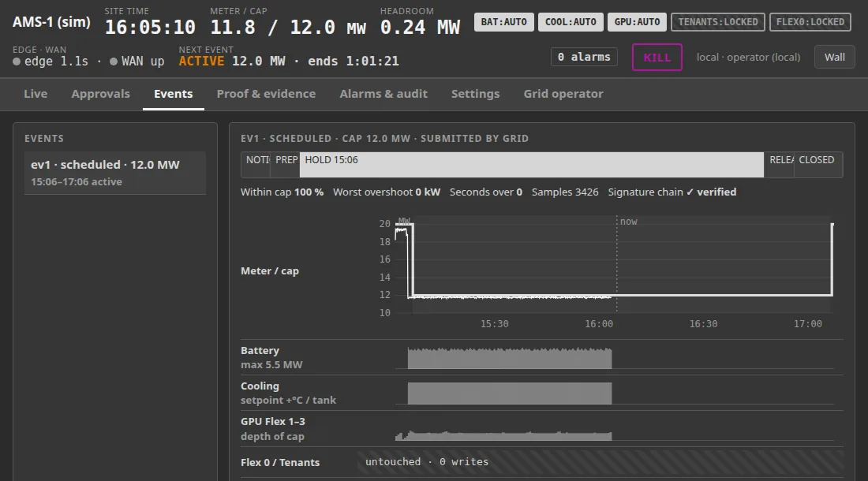Click the PREP phase segment
Viewport: 868px width, 481px height.
point(285,165)
